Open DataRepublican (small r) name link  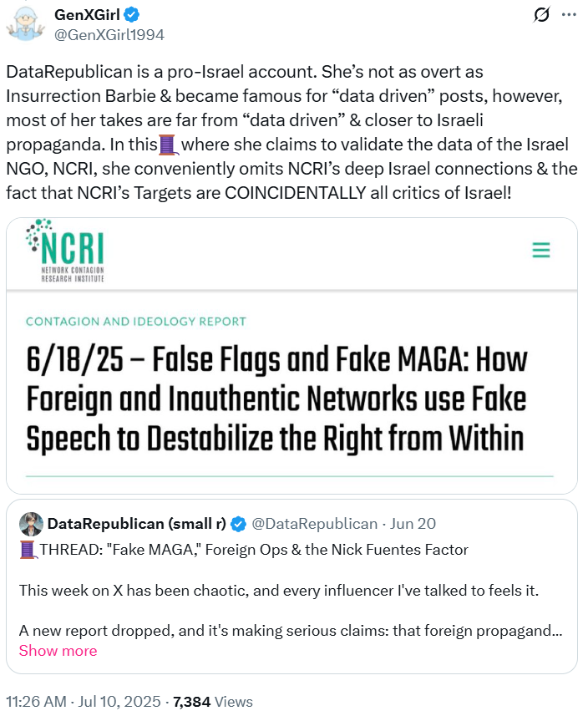[x=136, y=524]
